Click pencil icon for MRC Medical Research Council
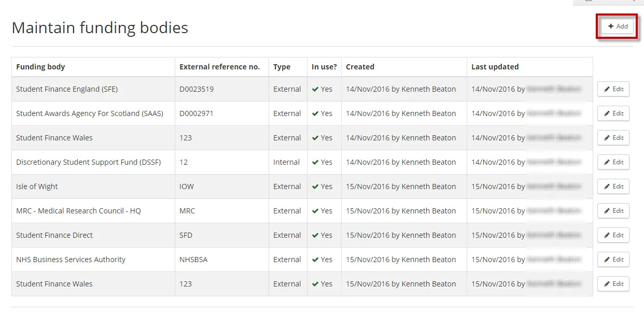The width and height of the screenshot is (644, 330). 607,211
